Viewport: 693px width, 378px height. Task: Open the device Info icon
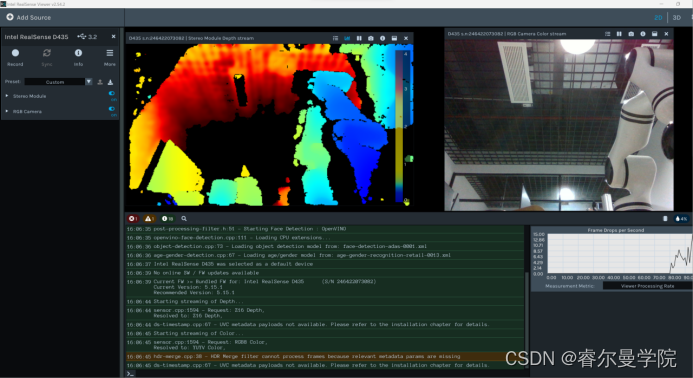tap(78, 57)
